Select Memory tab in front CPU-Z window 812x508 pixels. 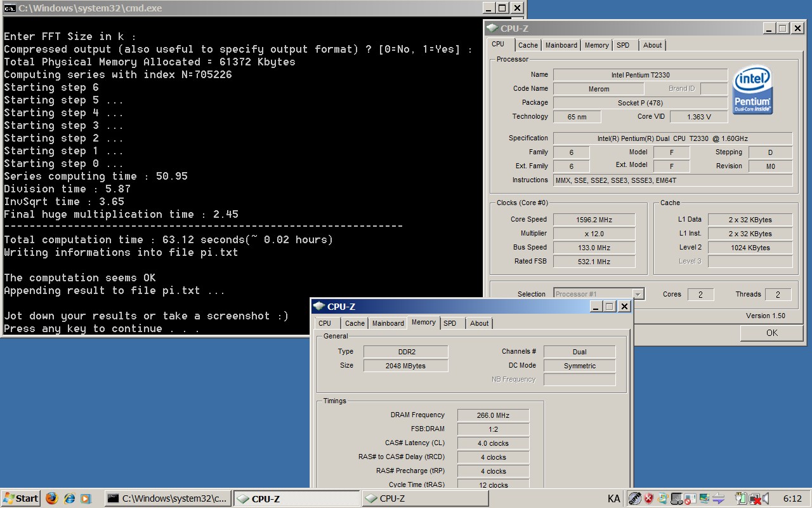(x=423, y=323)
